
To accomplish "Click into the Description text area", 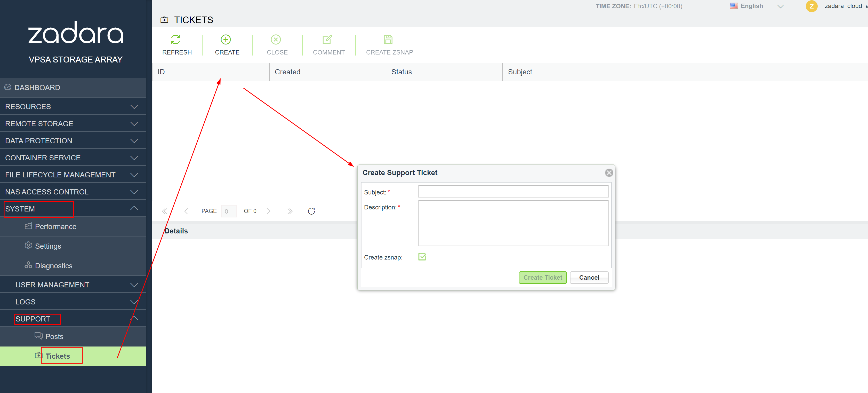I will [x=513, y=223].
